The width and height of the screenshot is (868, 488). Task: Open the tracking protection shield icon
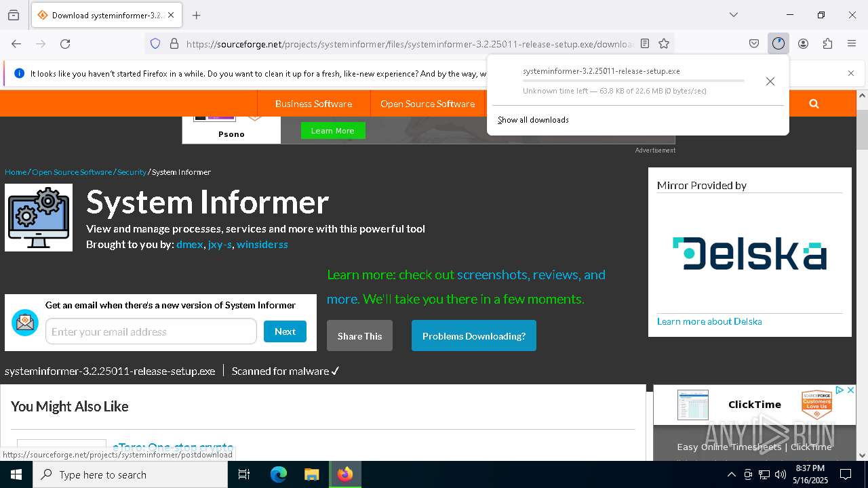pyautogui.click(x=155, y=43)
